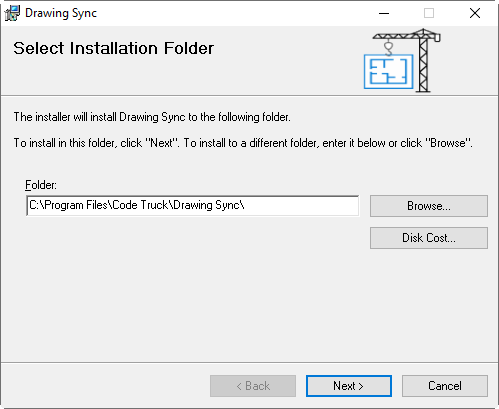
Task: Minimize the Drawing Sync installer window
Action: (384, 13)
